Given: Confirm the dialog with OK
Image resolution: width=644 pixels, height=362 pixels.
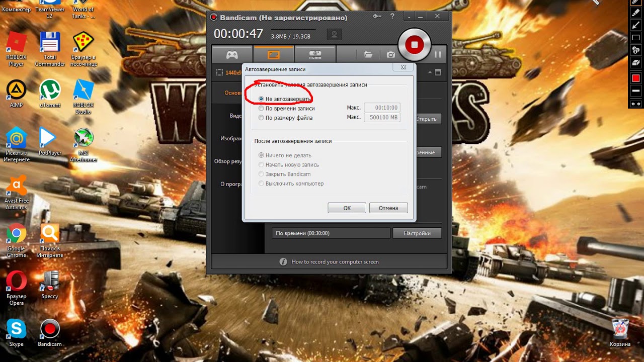Looking at the screenshot, I should click(347, 208).
